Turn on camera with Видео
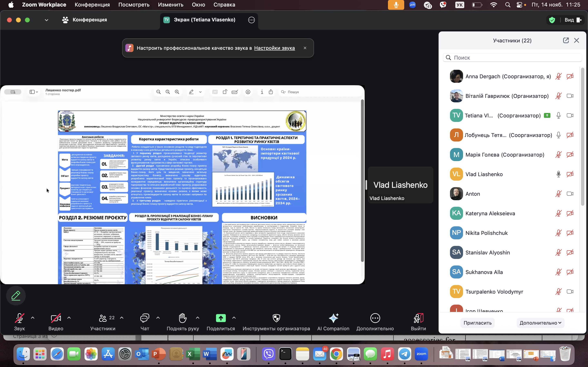The height and width of the screenshot is (367, 588). (x=56, y=318)
